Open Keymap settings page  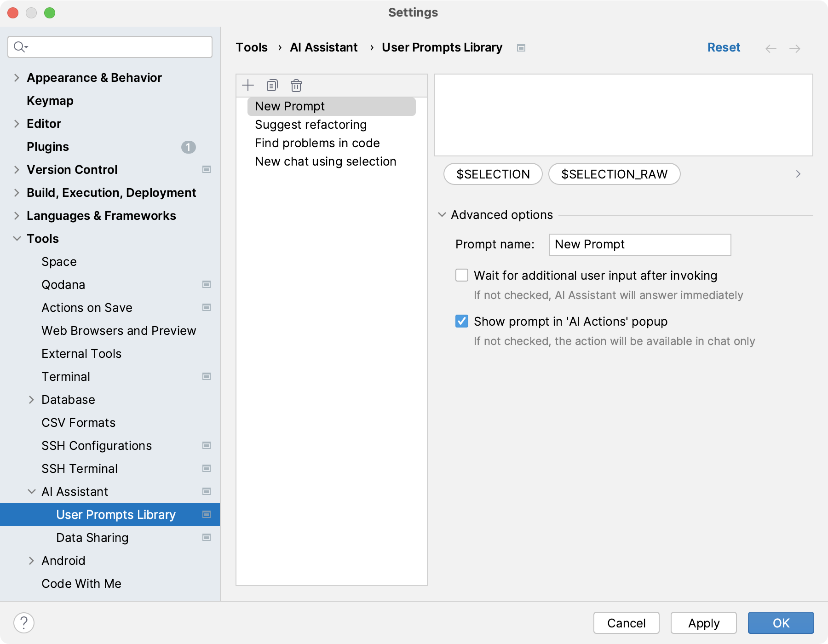point(50,101)
